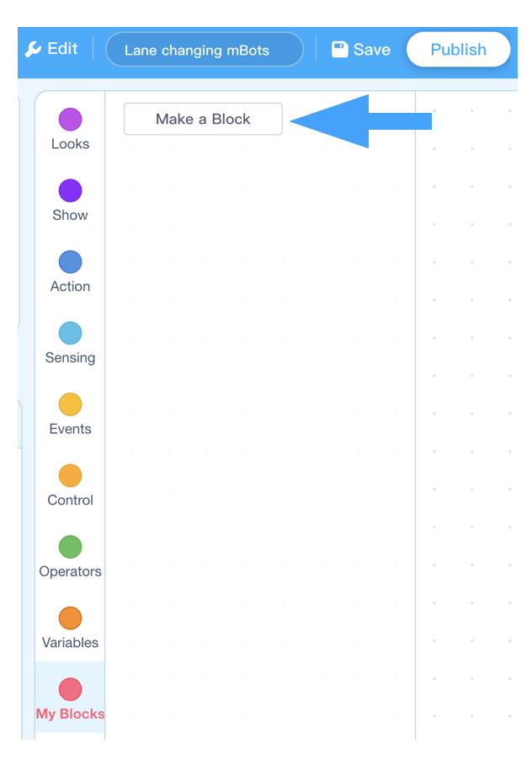Screen dimensions: 532x765
Task: Click the floppy disk Save icon
Action: tap(340, 49)
